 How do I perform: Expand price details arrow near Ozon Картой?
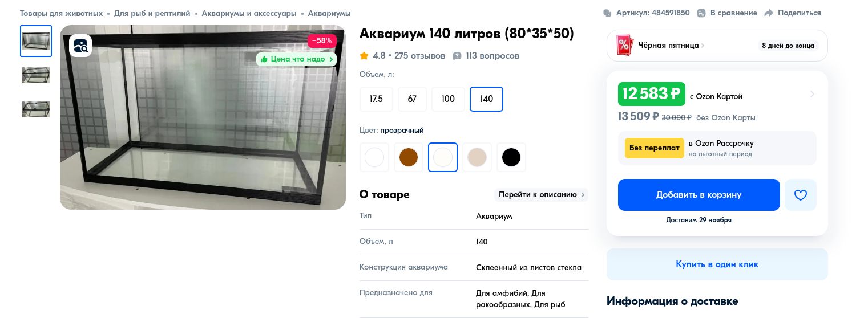click(x=812, y=94)
